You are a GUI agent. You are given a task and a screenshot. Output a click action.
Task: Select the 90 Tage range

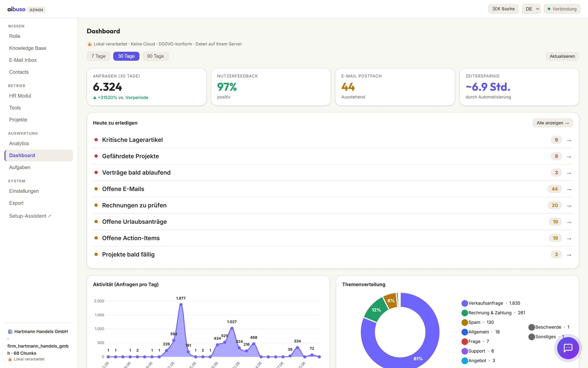[155, 56]
